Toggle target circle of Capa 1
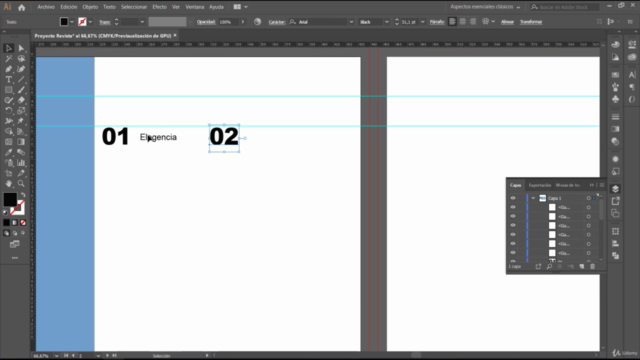Viewport: 640px width, 360px height. coord(589,198)
